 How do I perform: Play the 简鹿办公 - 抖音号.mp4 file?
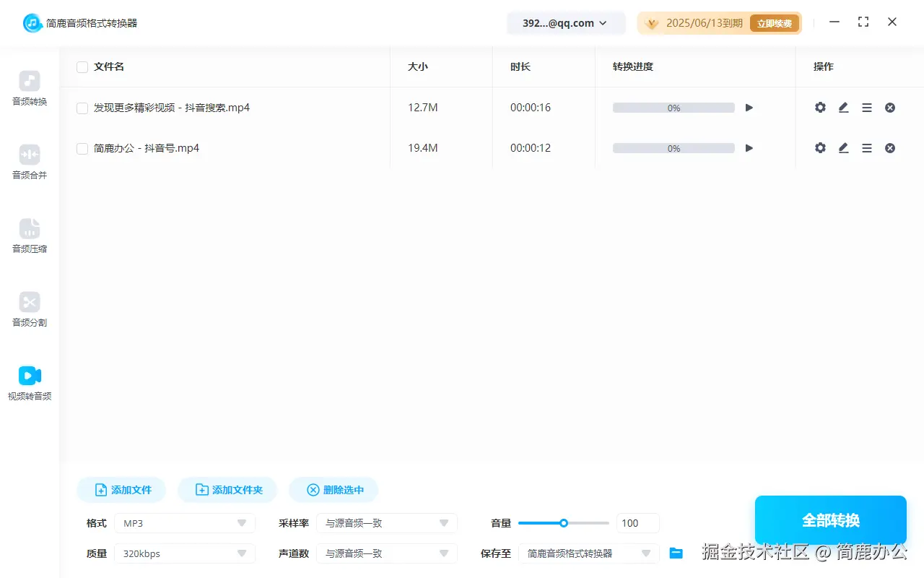click(x=749, y=148)
